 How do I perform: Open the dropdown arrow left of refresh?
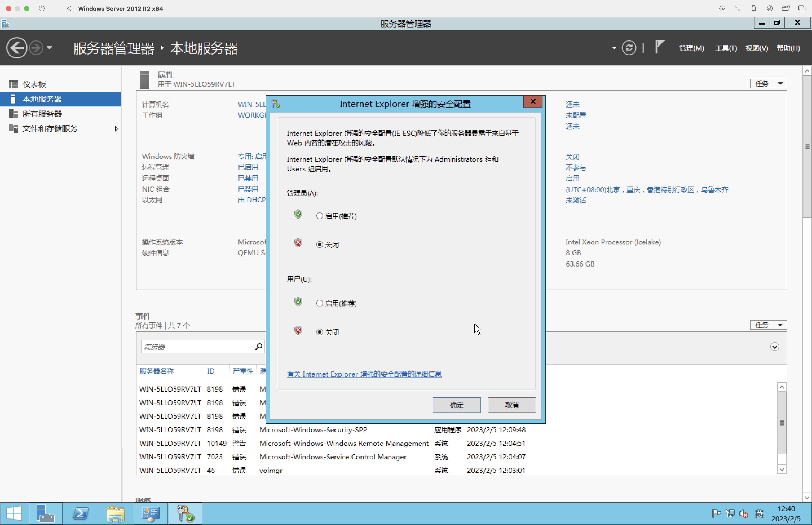coord(614,48)
